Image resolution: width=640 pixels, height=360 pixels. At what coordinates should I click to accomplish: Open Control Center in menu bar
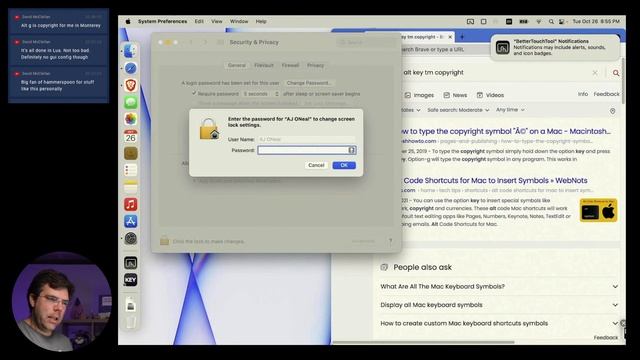coord(562,21)
